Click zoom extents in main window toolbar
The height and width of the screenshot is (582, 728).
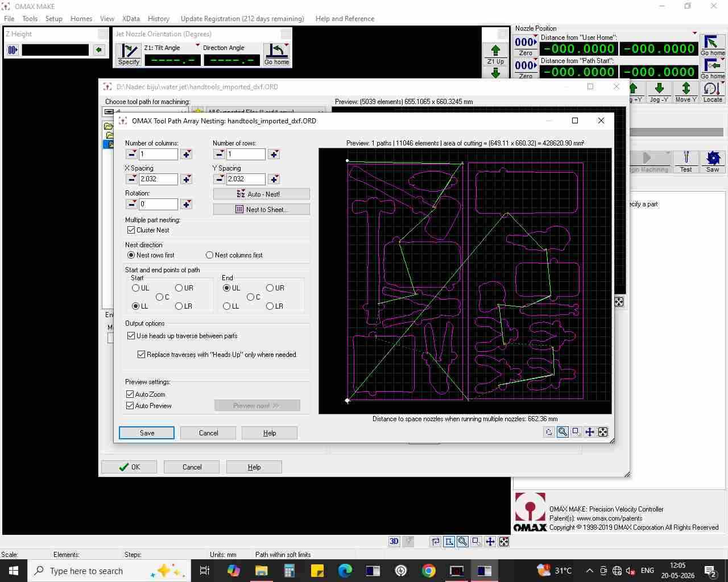click(x=504, y=542)
